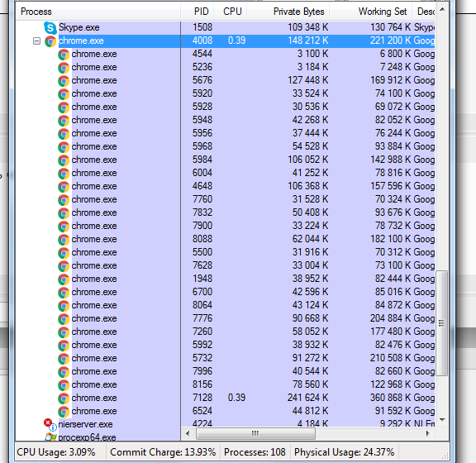
Task: Click CPU value 0.39 in row PID 7128
Action: (x=237, y=398)
